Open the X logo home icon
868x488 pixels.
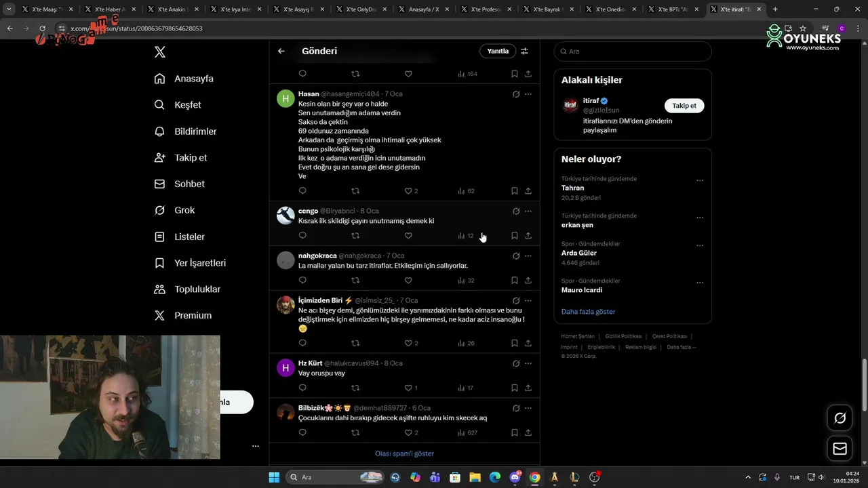tap(159, 52)
